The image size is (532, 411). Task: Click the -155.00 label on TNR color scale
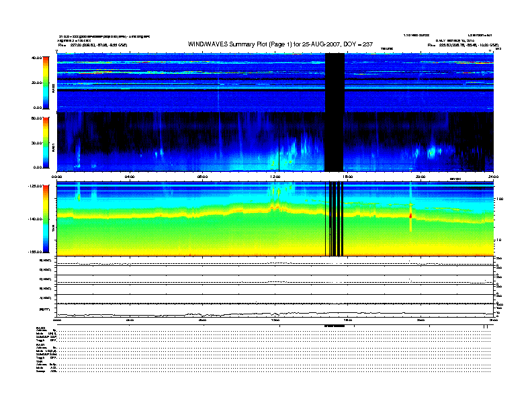(35, 252)
